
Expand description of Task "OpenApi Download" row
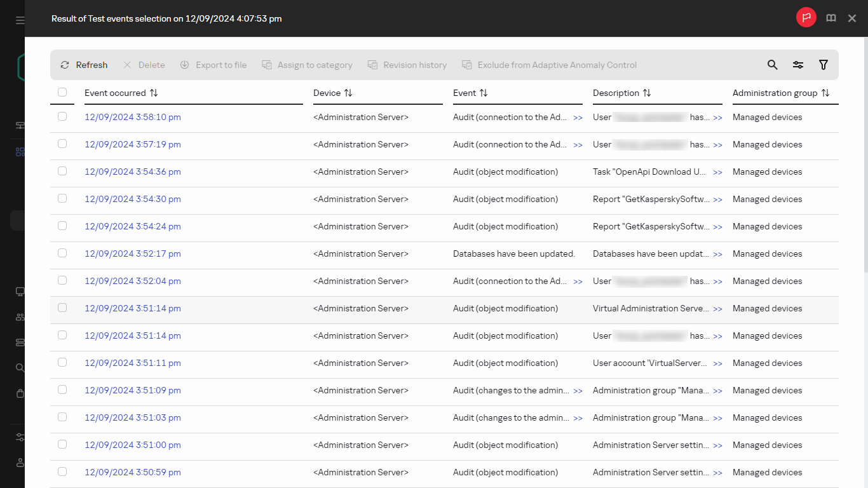(717, 172)
